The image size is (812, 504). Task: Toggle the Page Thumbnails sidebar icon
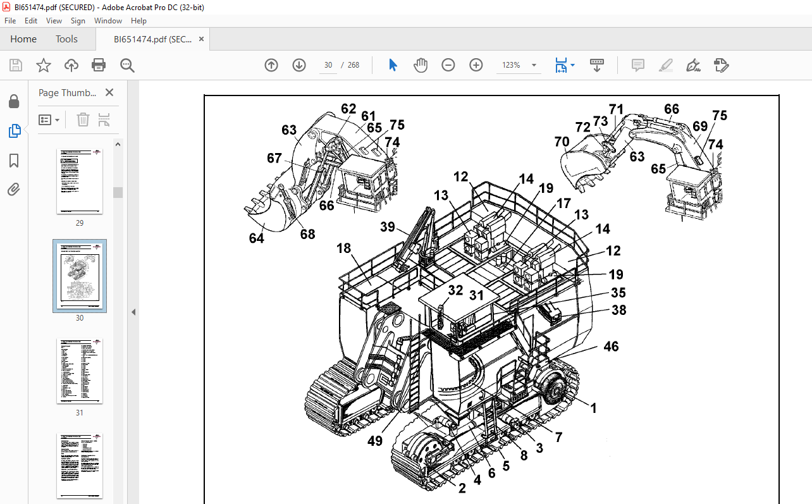14,131
